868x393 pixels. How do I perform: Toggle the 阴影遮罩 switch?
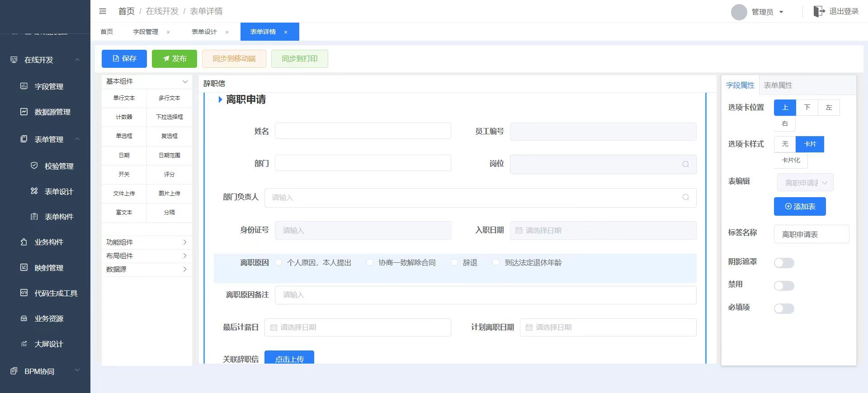784,263
